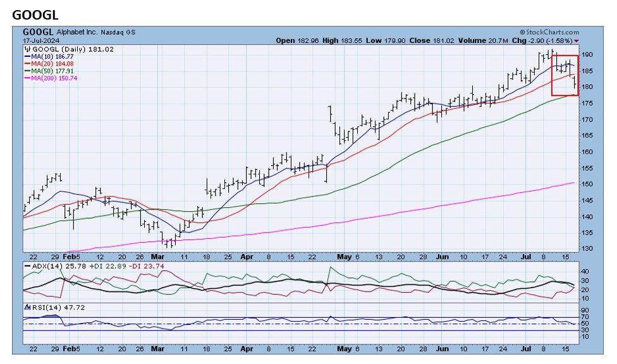This screenshot has height=364, width=617.
Task: Click the green MA(50) legend line marker
Action: [x=28, y=71]
